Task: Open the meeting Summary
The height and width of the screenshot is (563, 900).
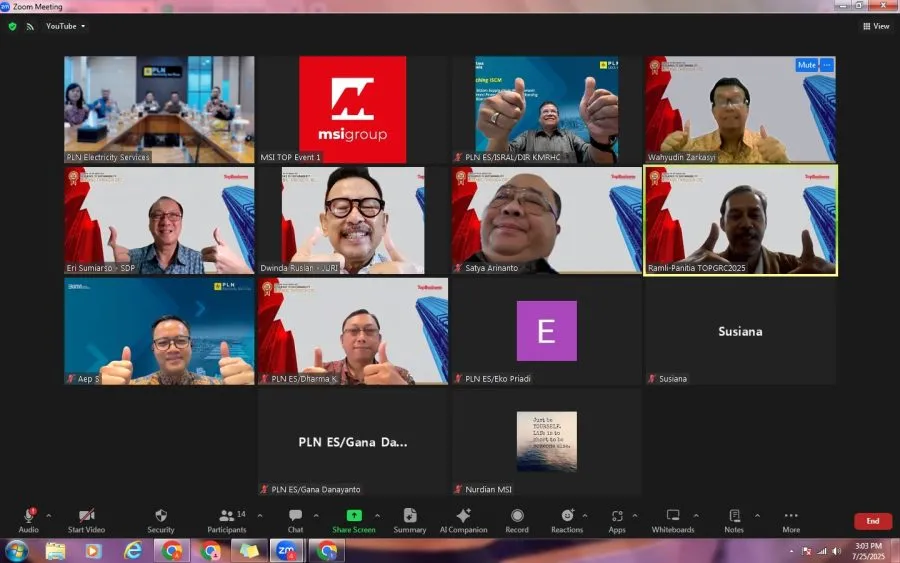Action: (409, 518)
